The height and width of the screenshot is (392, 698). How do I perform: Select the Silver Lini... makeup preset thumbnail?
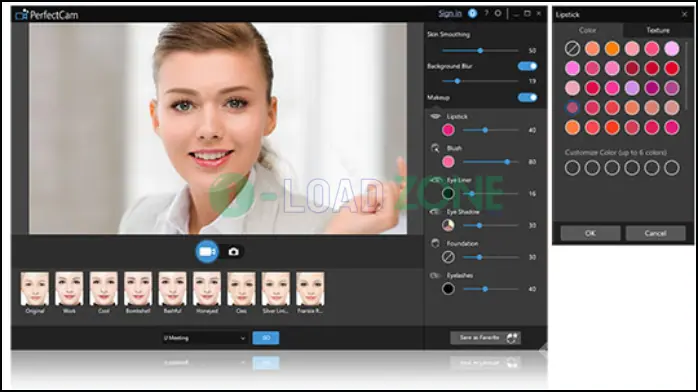pyautogui.click(x=276, y=289)
